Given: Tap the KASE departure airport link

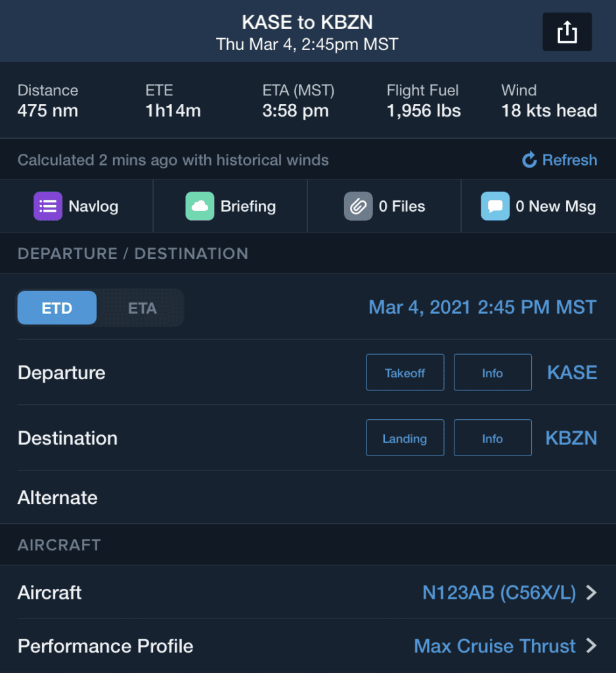Looking at the screenshot, I should coord(572,373).
